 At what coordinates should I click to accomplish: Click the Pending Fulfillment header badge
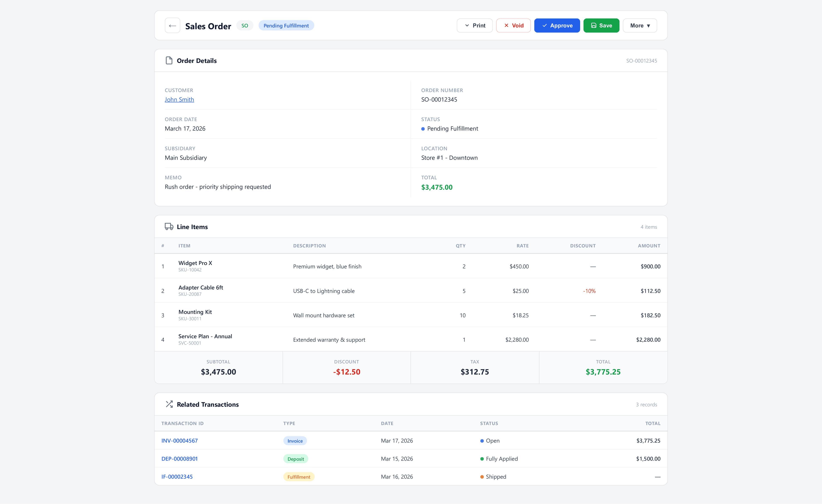point(286,26)
